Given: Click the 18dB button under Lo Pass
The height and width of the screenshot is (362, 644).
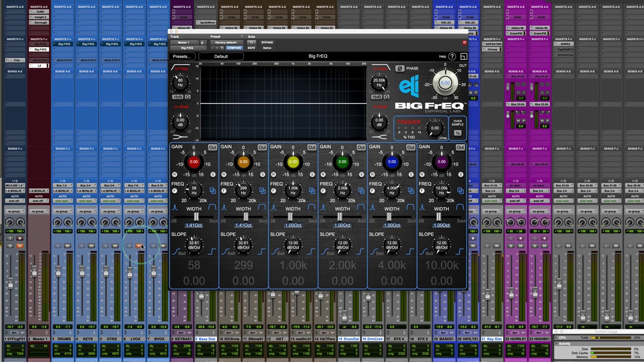Looking at the screenshot, I should 376,97.
